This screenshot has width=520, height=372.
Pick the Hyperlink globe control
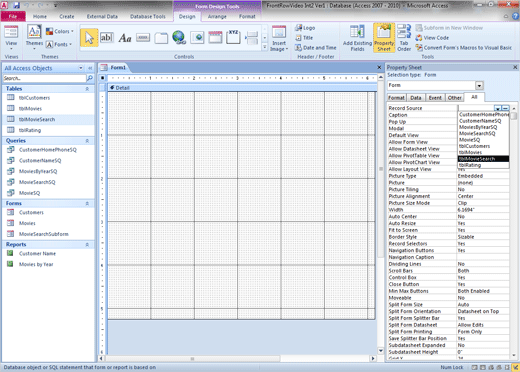pyautogui.click(x=179, y=37)
